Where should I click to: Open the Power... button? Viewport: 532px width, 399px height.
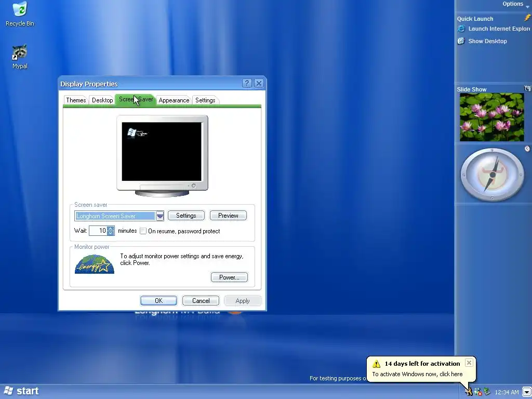229,277
